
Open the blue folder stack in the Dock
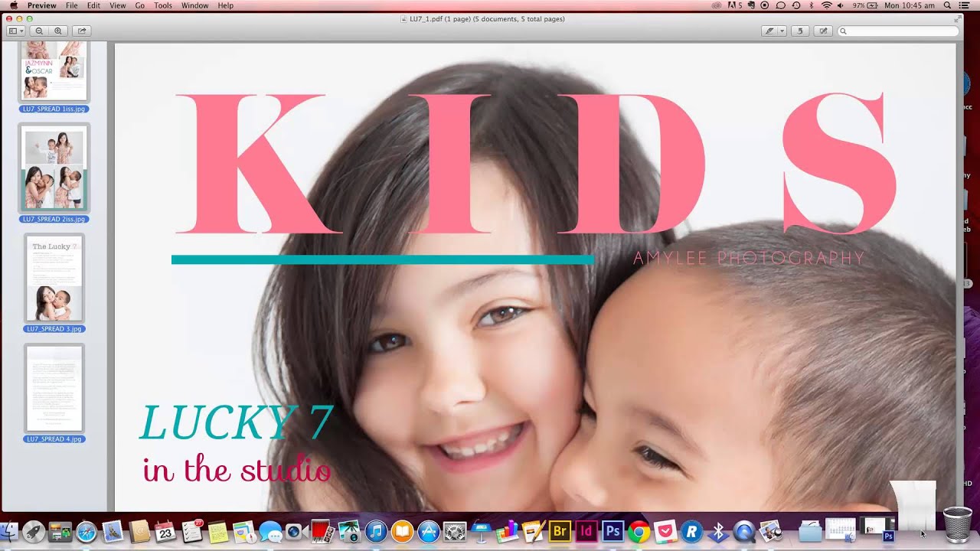pos(810,530)
